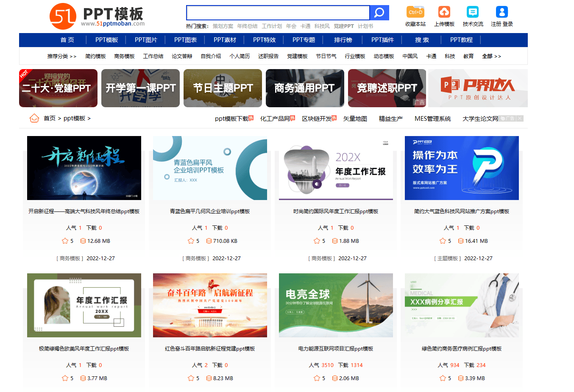The width and height of the screenshot is (574, 392).
Task: Click the 简约模板 category link
Action: [95, 56]
